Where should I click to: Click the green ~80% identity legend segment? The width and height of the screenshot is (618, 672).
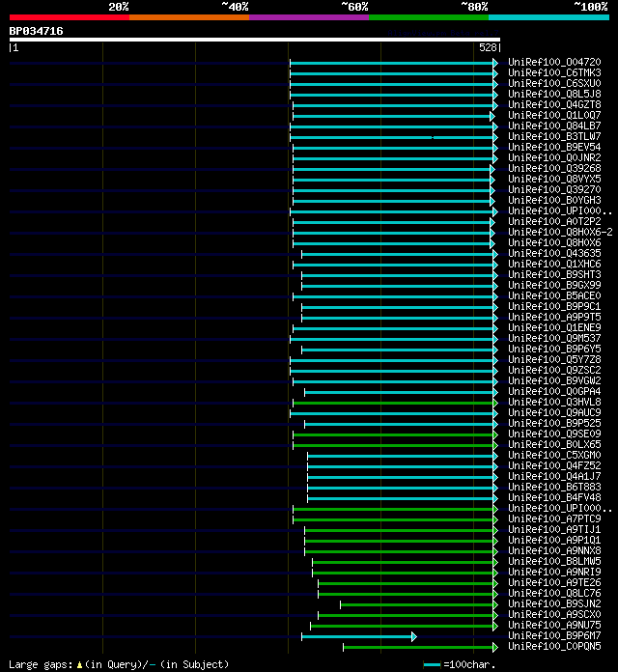coord(429,17)
